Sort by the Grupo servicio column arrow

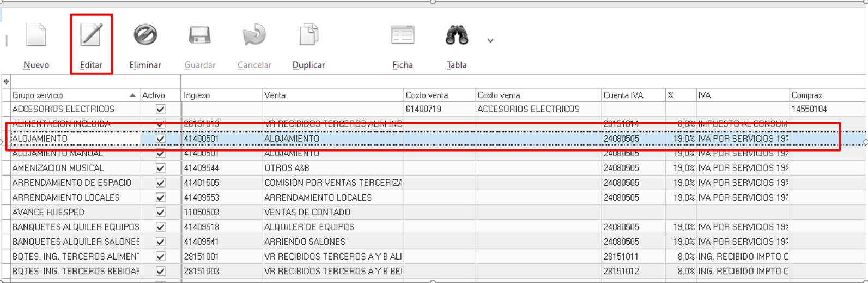[x=132, y=95]
